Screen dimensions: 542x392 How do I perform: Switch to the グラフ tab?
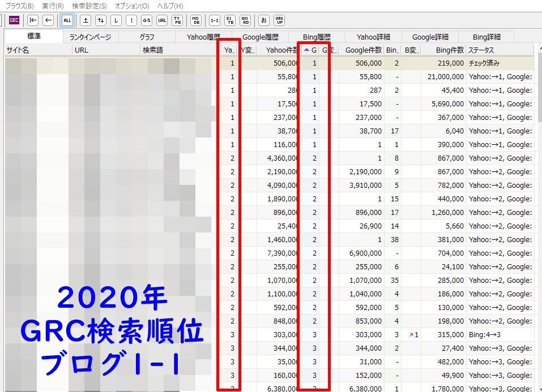coord(147,37)
